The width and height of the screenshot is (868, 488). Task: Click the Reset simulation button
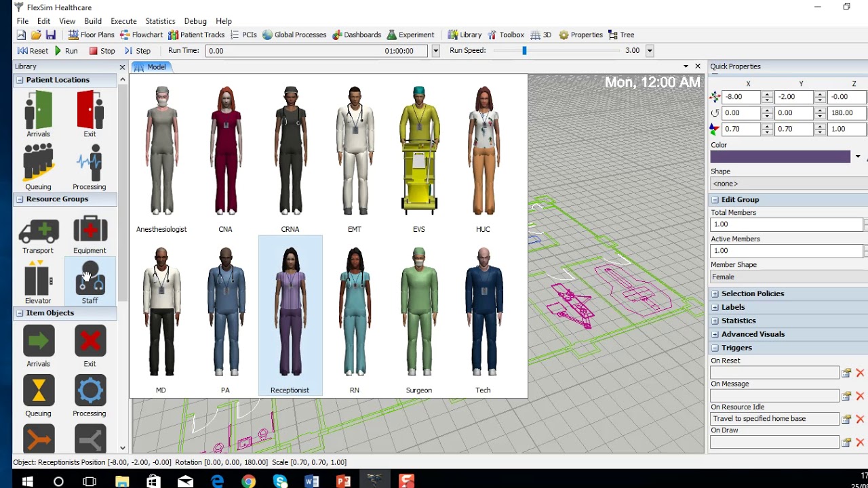(33, 51)
